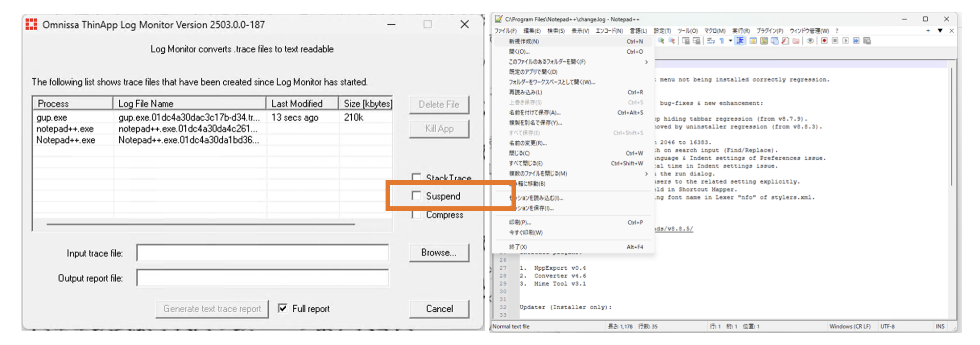The height and width of the screenshot is (345, 980).
Task: Enable the Compress checkbox
Action: (416, 215)
